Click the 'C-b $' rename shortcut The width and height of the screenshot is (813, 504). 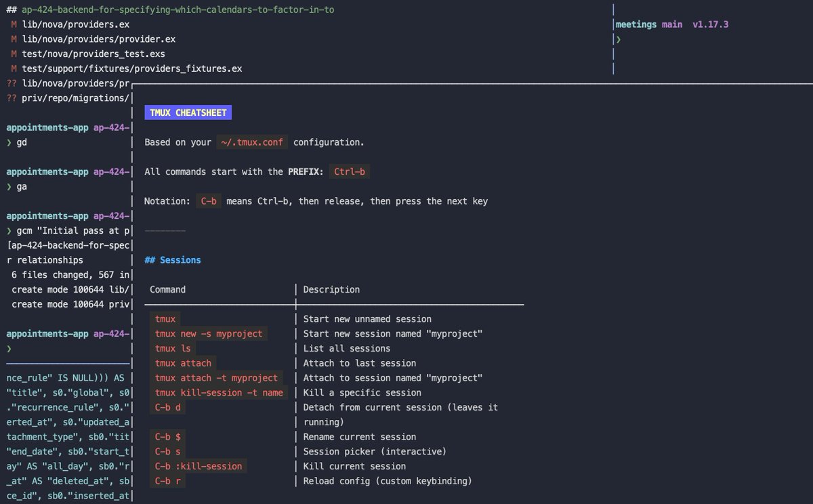[167, 437]
